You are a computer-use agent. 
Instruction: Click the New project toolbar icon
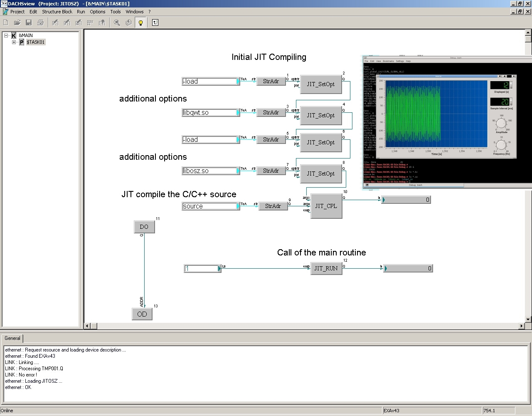(6, 22)
